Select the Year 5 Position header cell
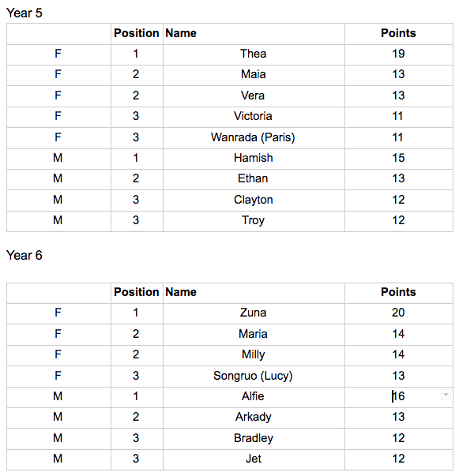This screenshot has height=476, width=459. click(137, 34)
